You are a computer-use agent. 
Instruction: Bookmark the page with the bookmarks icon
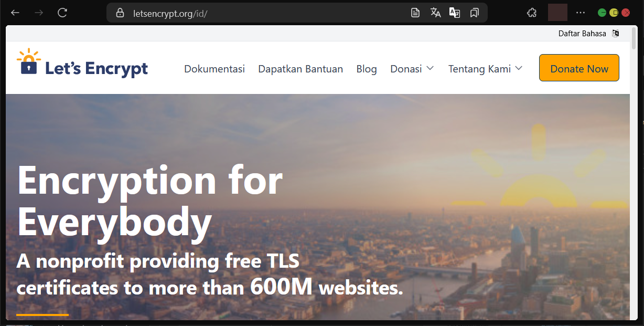475,13
